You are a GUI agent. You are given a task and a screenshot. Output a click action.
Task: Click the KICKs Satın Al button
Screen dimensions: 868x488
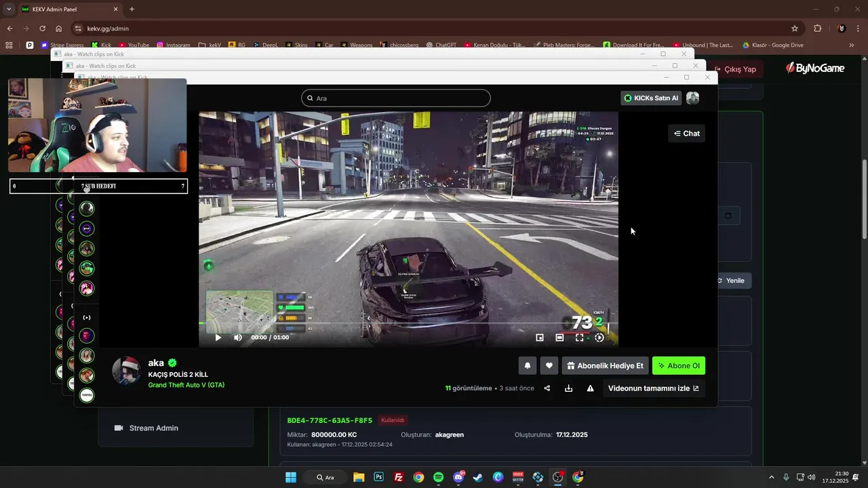point(651,98)
